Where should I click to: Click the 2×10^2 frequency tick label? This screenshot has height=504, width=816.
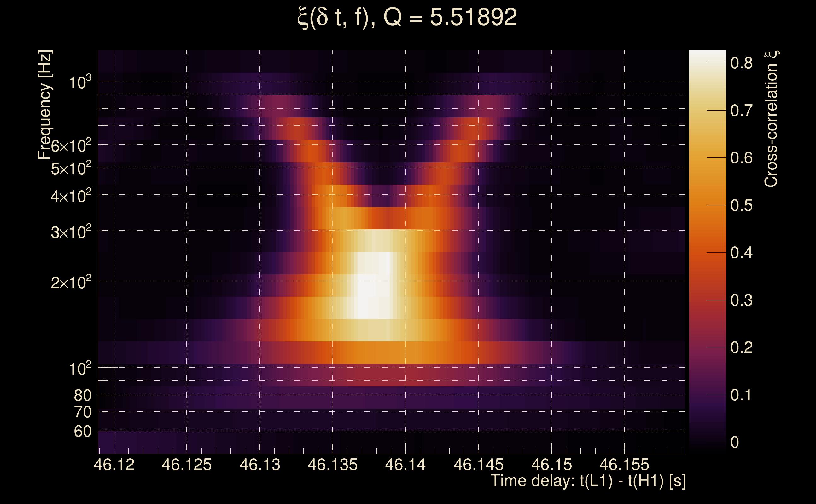click(71, 283)
